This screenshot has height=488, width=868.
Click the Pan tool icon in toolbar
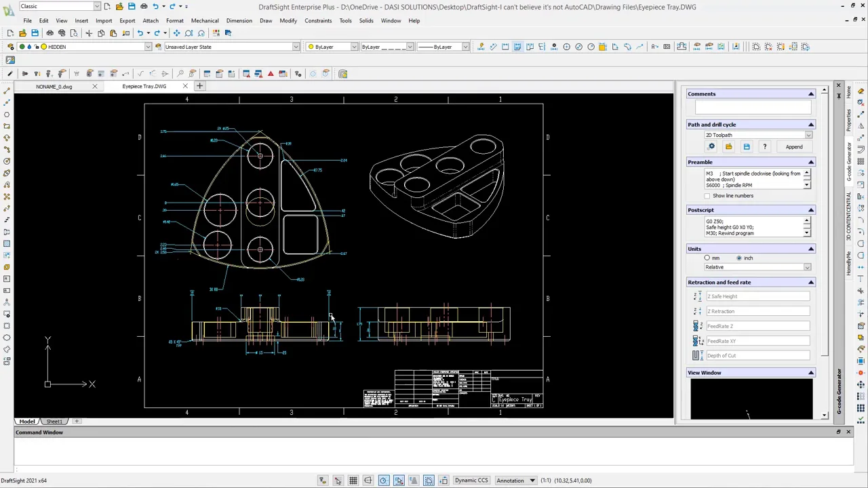[176, 33]
